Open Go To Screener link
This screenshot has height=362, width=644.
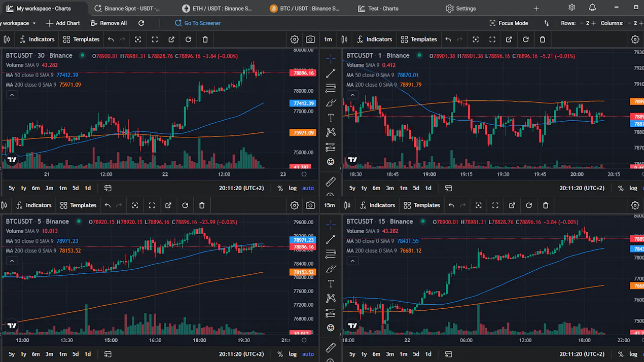tap(198, 23)
